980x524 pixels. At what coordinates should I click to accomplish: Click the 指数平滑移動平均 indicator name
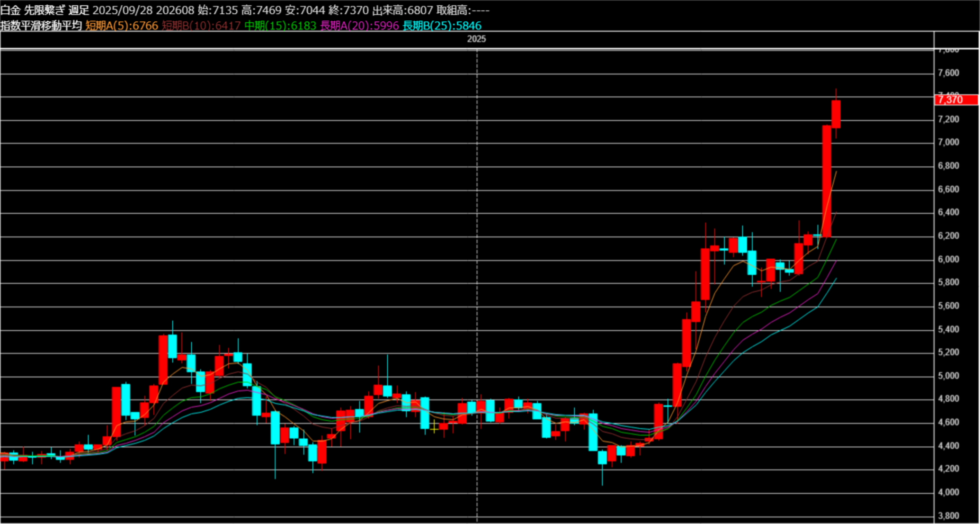coord(41,26)
